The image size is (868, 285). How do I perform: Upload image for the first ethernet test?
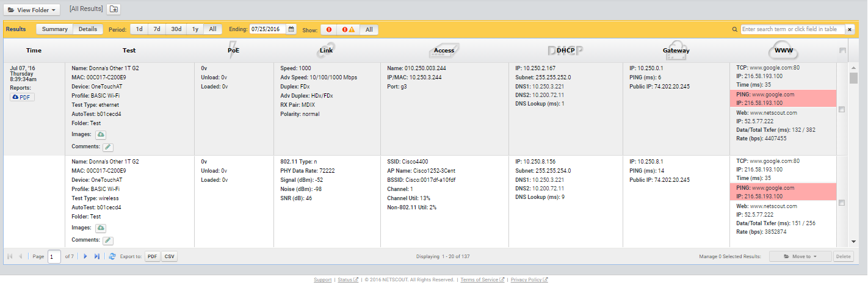(101, 134)
